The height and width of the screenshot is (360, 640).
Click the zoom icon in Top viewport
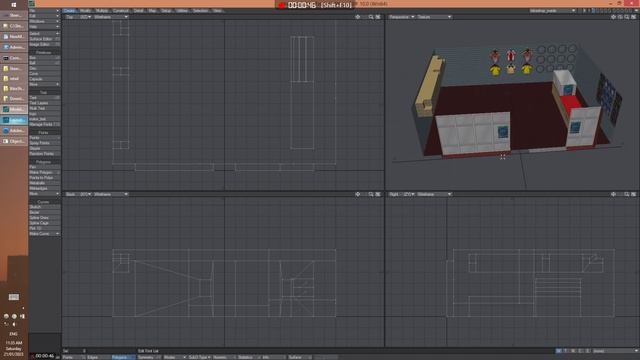pyautogui.click(x=371, y=17)
